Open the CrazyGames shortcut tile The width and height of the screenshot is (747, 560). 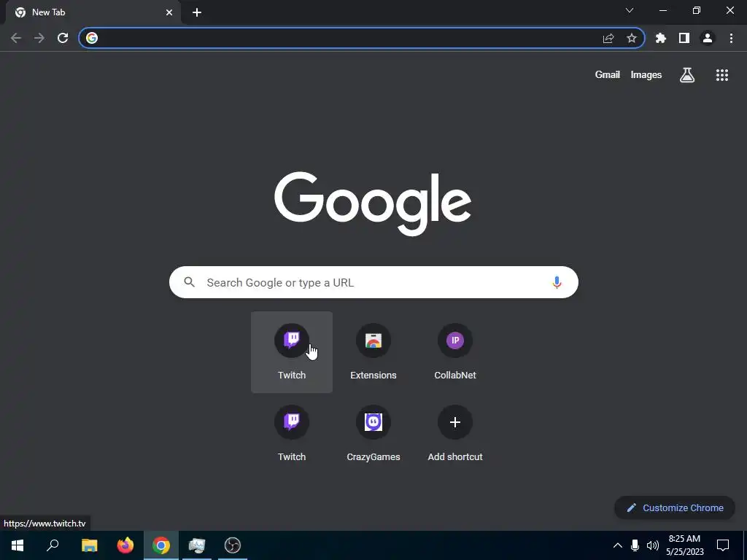point(373,434)
